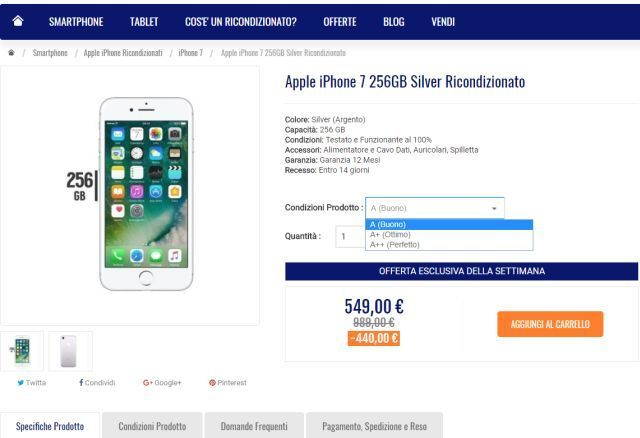Share via Facebook Condividi
640x438 pixels.
point(97,382)
